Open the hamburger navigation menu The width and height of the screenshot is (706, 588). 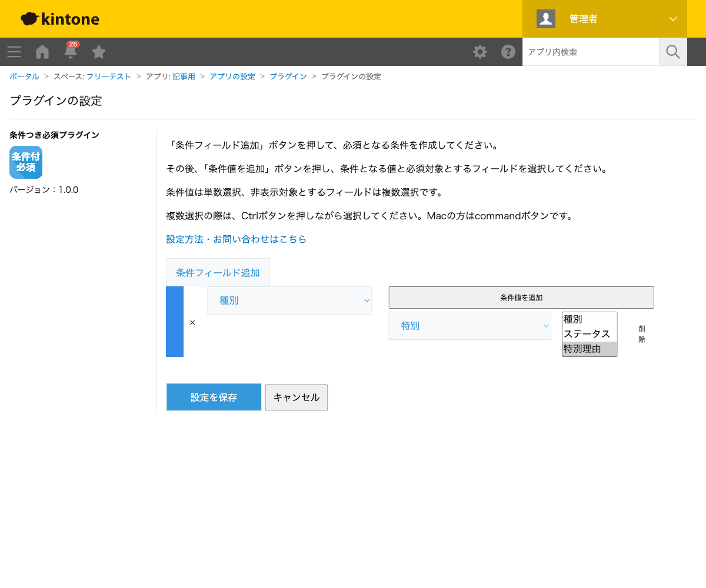pyautogui.click(x=14, y=52)
